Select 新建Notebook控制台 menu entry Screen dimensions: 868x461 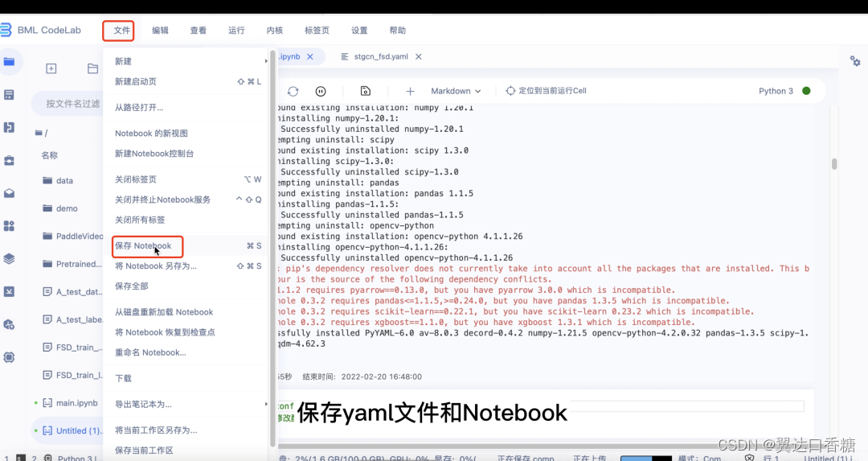tap(186, 154)
